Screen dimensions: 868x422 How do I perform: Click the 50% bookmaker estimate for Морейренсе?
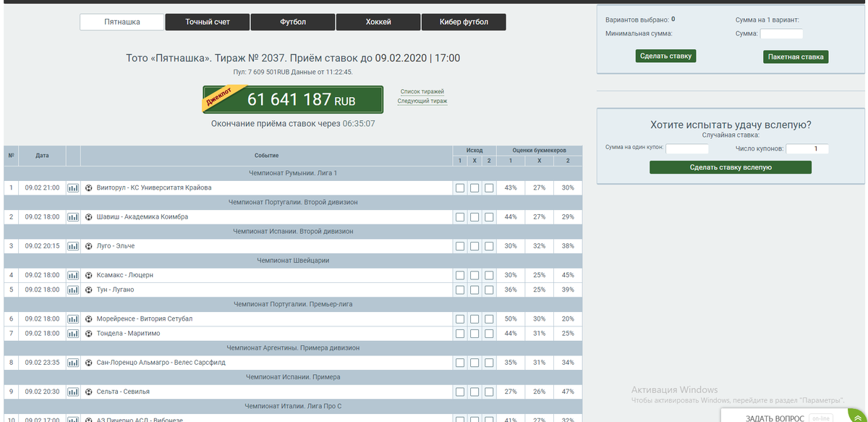(511, 318)
